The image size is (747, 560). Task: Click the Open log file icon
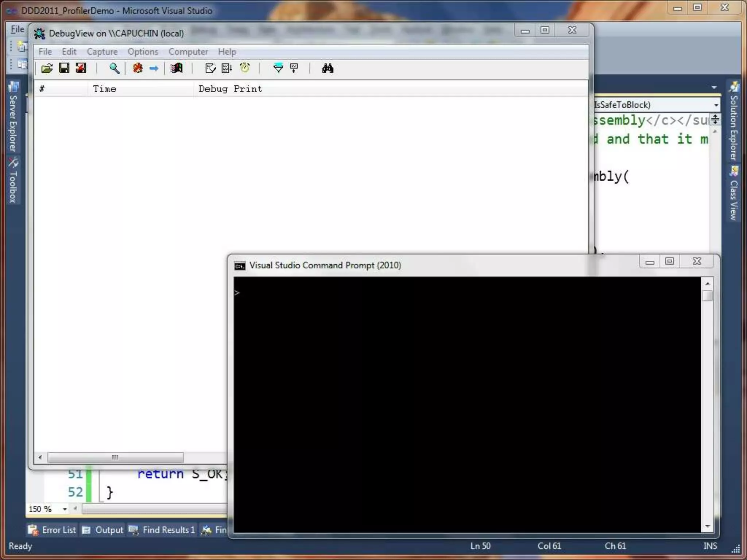47,68
